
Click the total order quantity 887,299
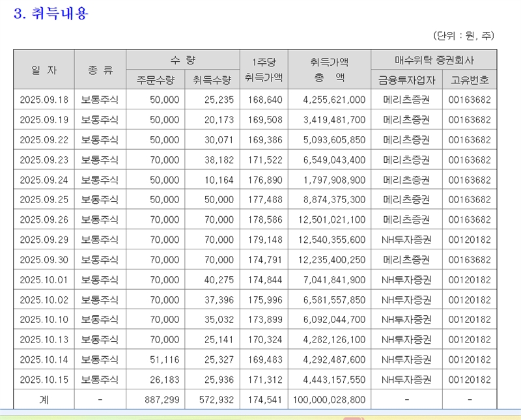[x=158, y=400]
